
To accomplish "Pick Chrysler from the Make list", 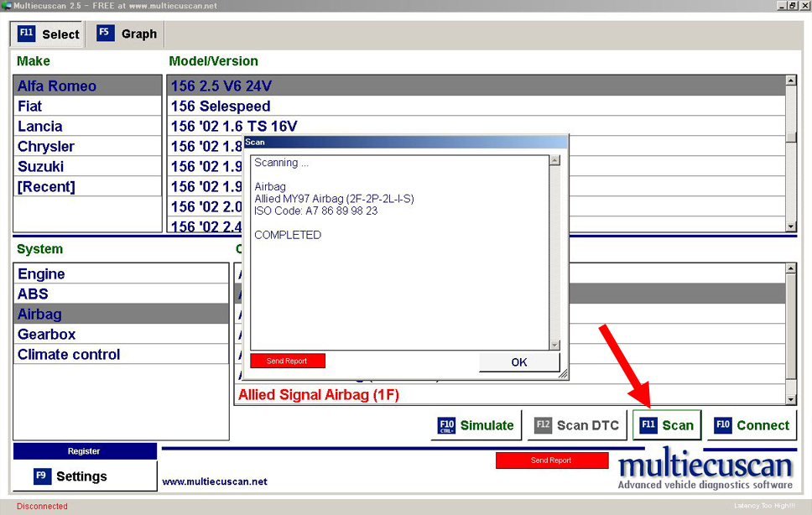I will pos(87,147).
